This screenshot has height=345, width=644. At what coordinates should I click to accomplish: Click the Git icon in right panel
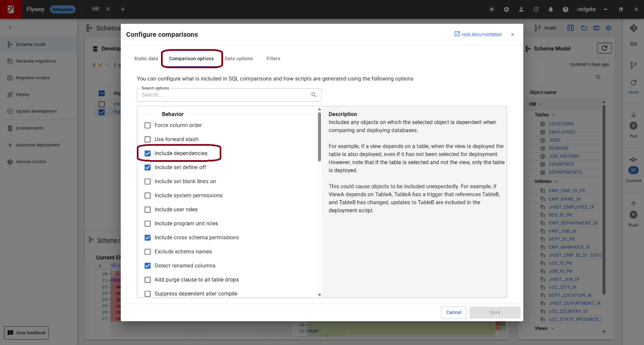click(x=633, y=28)
